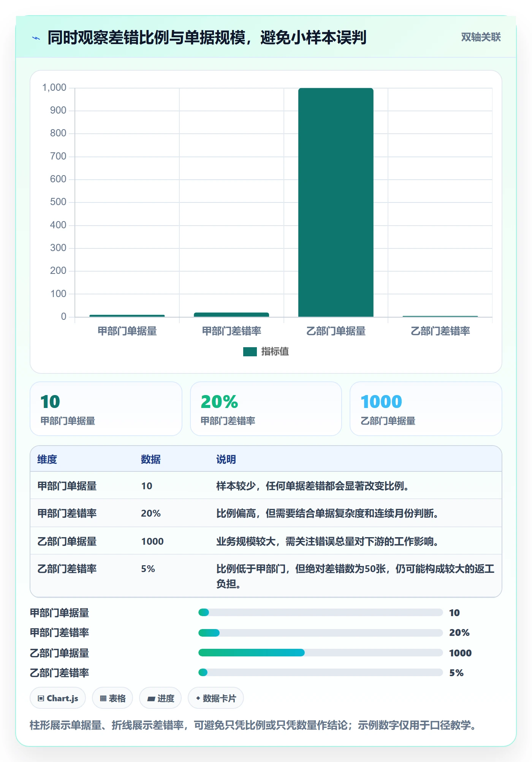Screen dimensions: 532x762
Task: Click the 维度 table column header
Action: click(x=47, y=459)
